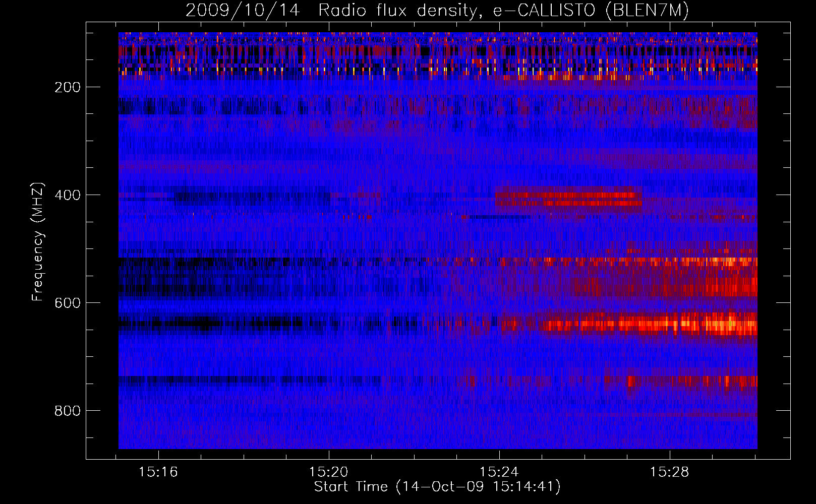This screenshot has height=504, width=816.
Task: Click the 800 frequency tick label
Action: (x=68, y=411)
